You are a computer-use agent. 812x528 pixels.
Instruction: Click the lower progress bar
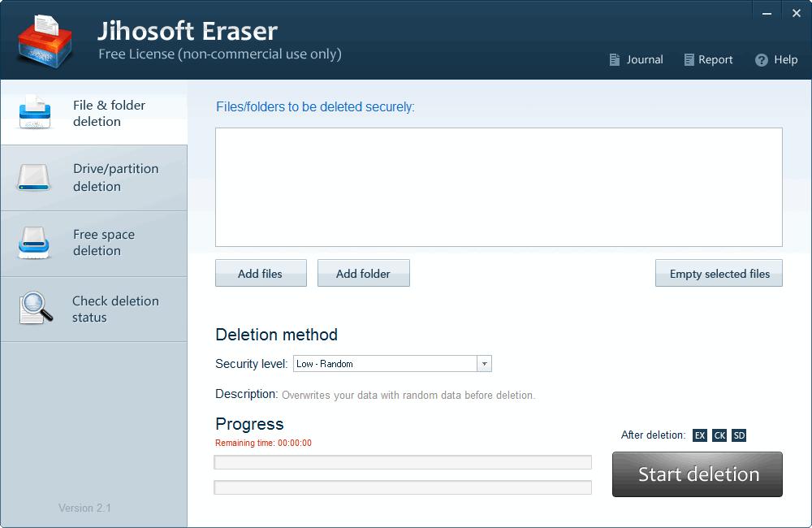tap(403, 487)
